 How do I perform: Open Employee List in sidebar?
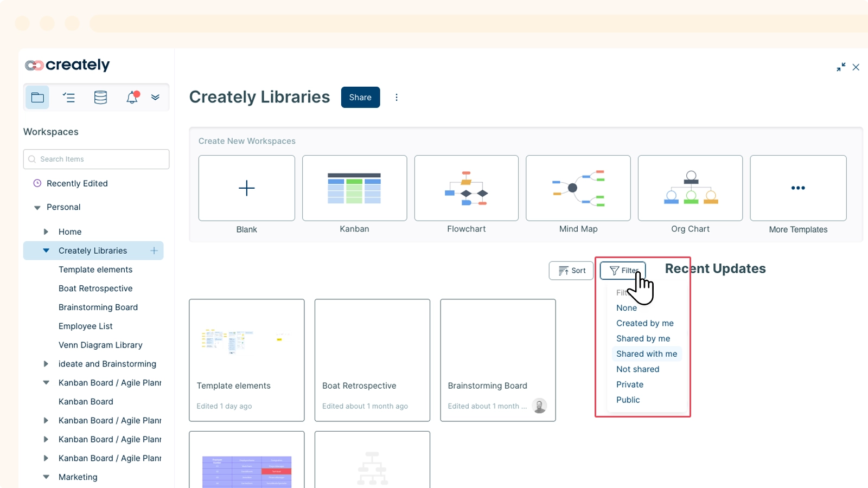[x=86, y=326]
